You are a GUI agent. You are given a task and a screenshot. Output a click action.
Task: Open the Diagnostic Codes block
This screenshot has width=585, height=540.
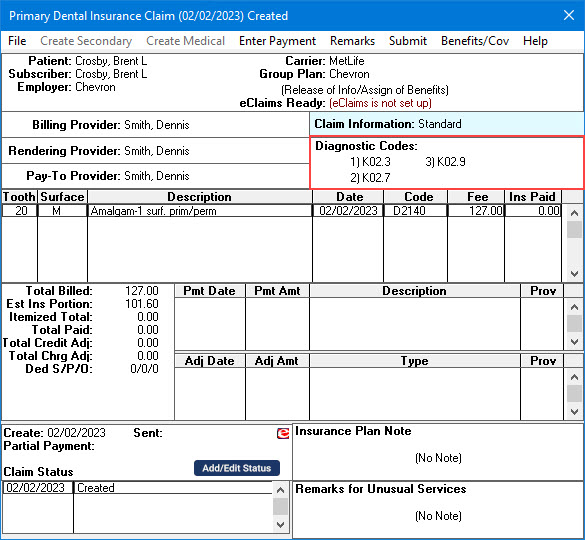(447, 162)
